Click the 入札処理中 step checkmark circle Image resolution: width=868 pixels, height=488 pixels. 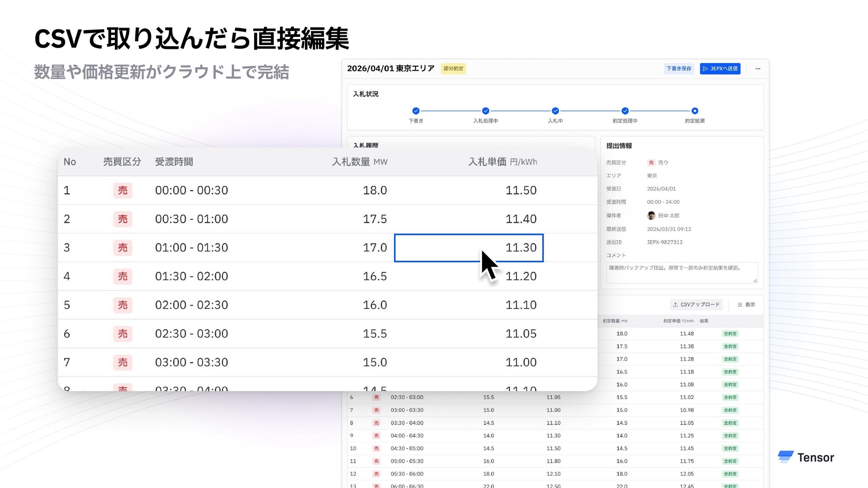coord(486,111)
